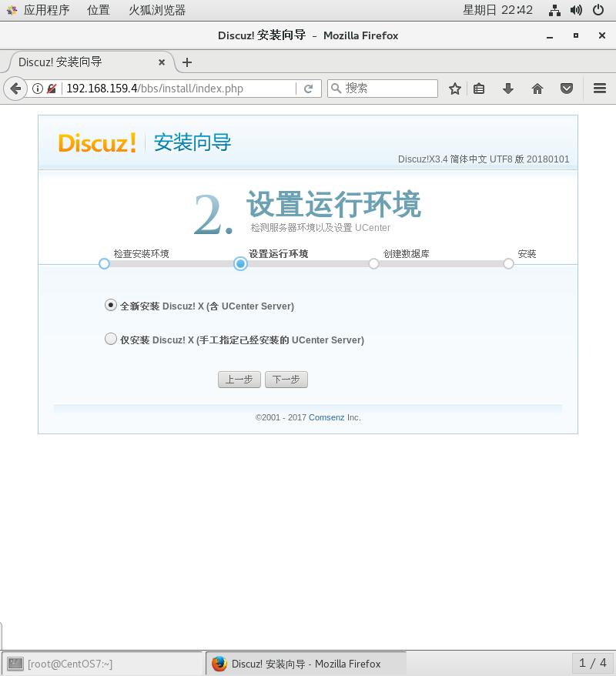Click the subtitle 检测服务器环境以及设置 UCenter
616x676 pixels.
[x=320, y=228]
